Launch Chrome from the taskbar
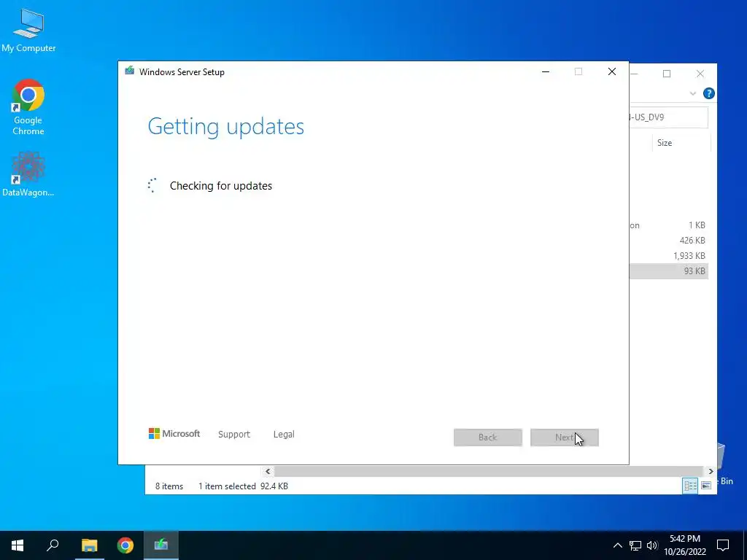This screenshot has height=560, width=747. [125, 545]
